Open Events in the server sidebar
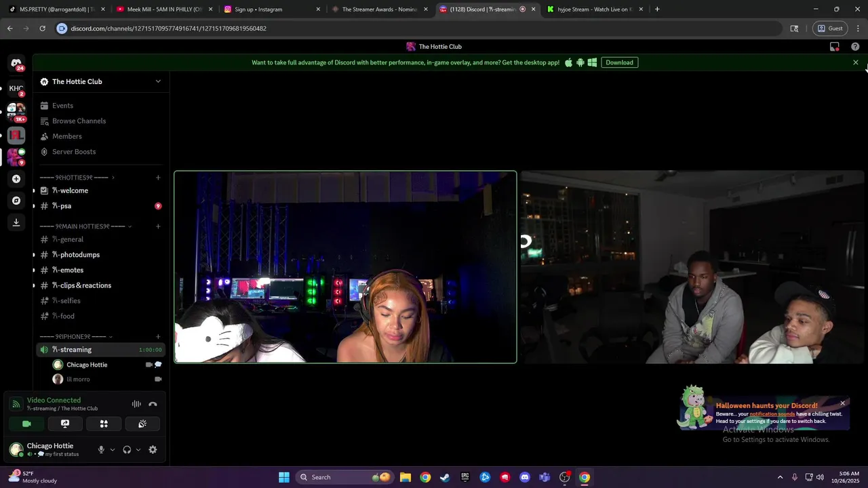 [x=100, y=106]
